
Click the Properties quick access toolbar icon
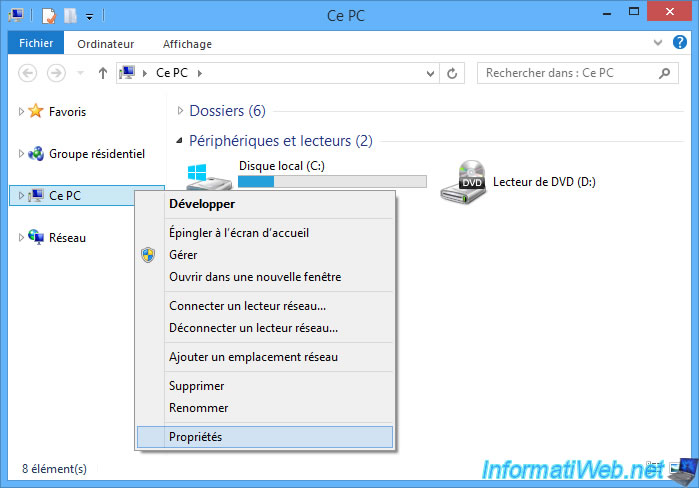49,16
